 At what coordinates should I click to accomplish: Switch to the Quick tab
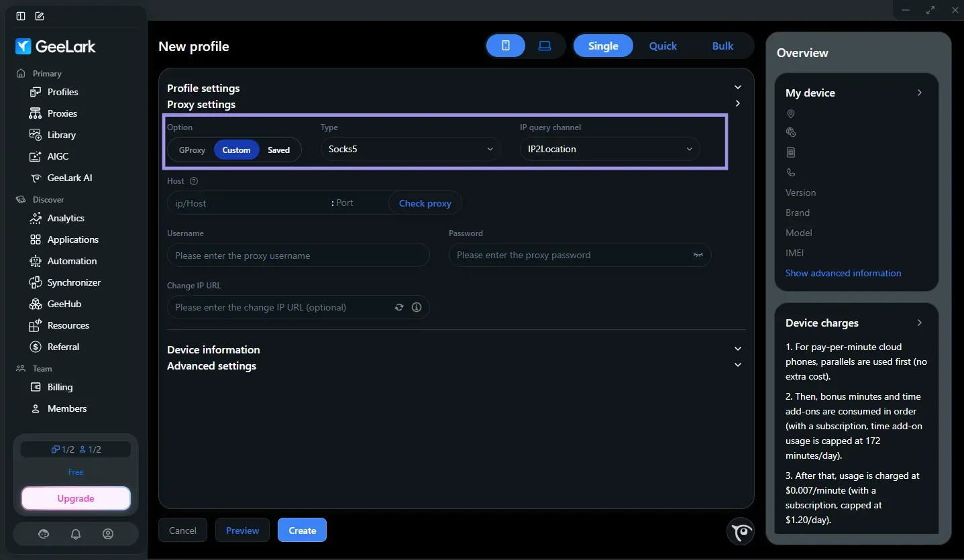tap(663, 46)
